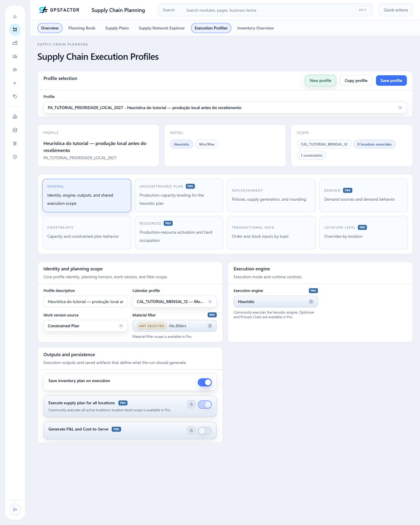Click the New profile button
This screenshot has height=525, width=420.
click(321, 80)
